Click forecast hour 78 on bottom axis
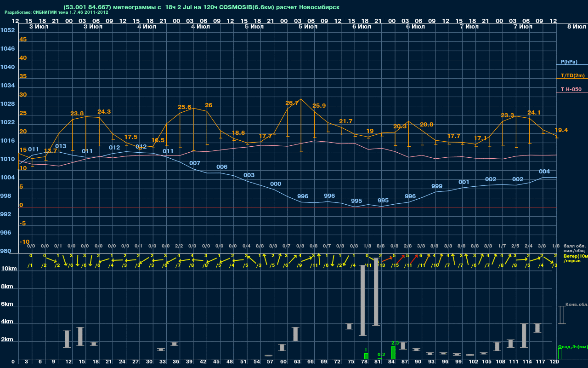 (364, 362)
